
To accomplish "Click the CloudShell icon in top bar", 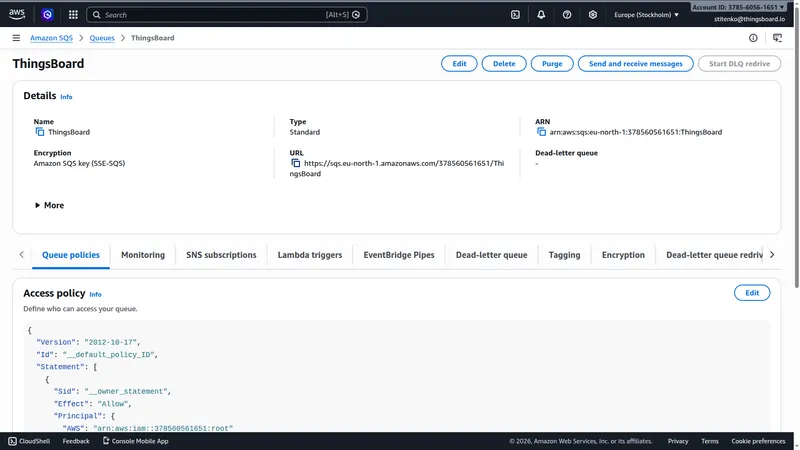I will 515,15.
